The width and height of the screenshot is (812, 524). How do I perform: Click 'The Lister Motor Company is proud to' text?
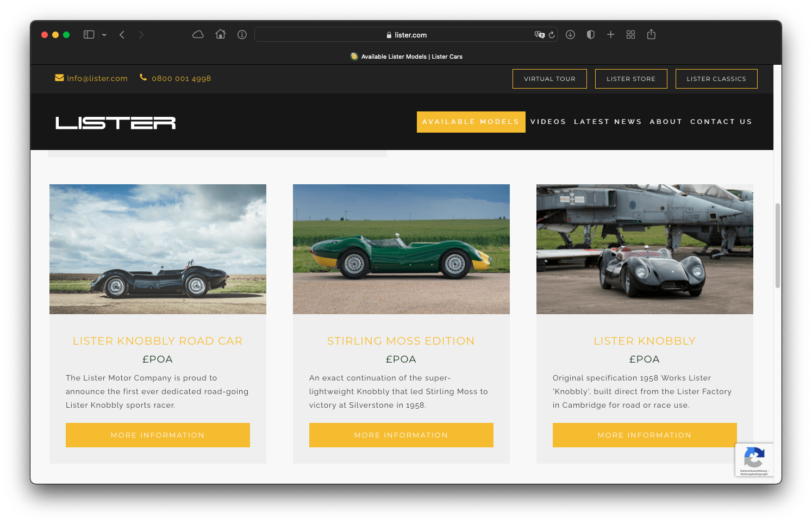tap(141, 378)
